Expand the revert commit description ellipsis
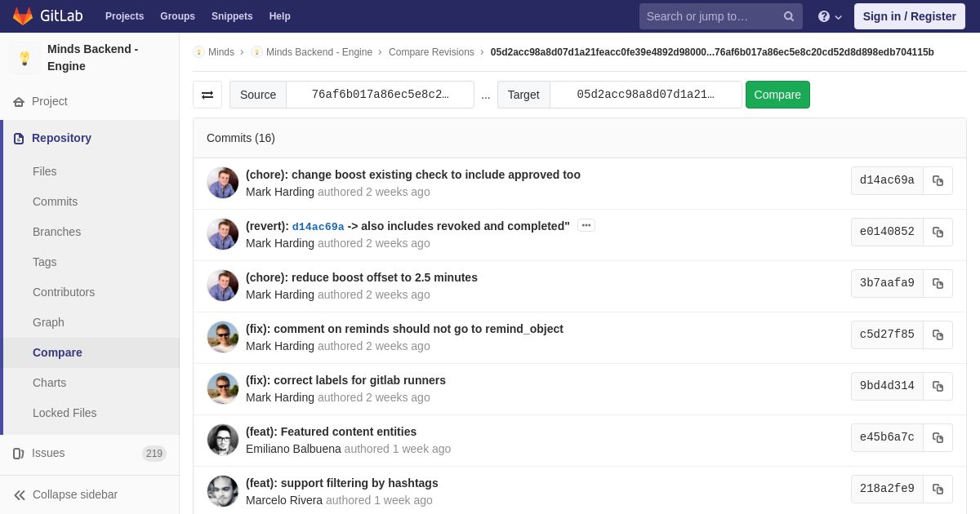 coord(586,225)
